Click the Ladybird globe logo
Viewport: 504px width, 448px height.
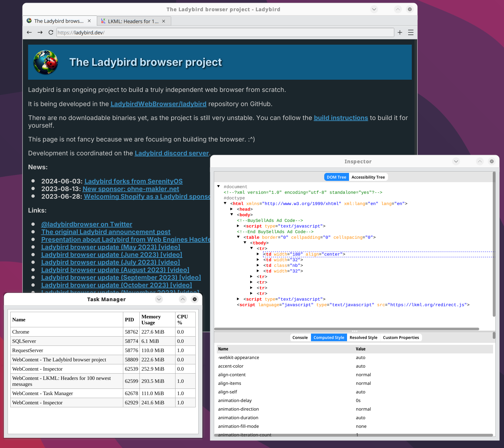[x=46, y=62]
